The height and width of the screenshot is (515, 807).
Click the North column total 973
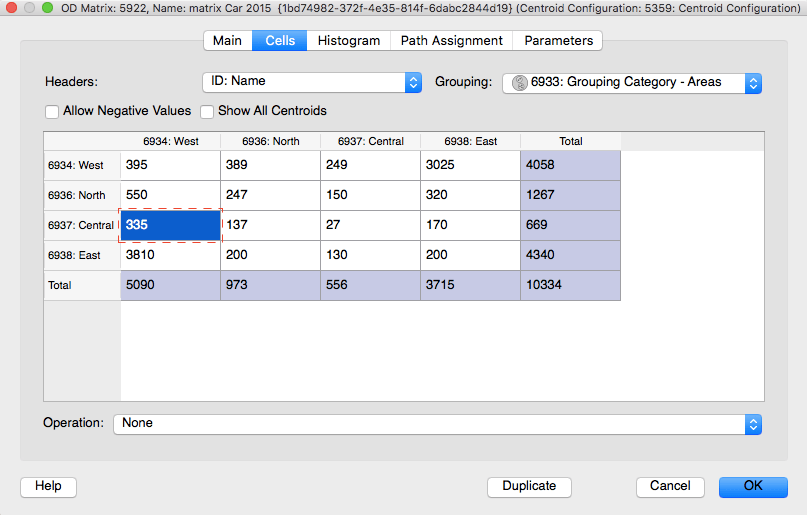pos(270,286)
